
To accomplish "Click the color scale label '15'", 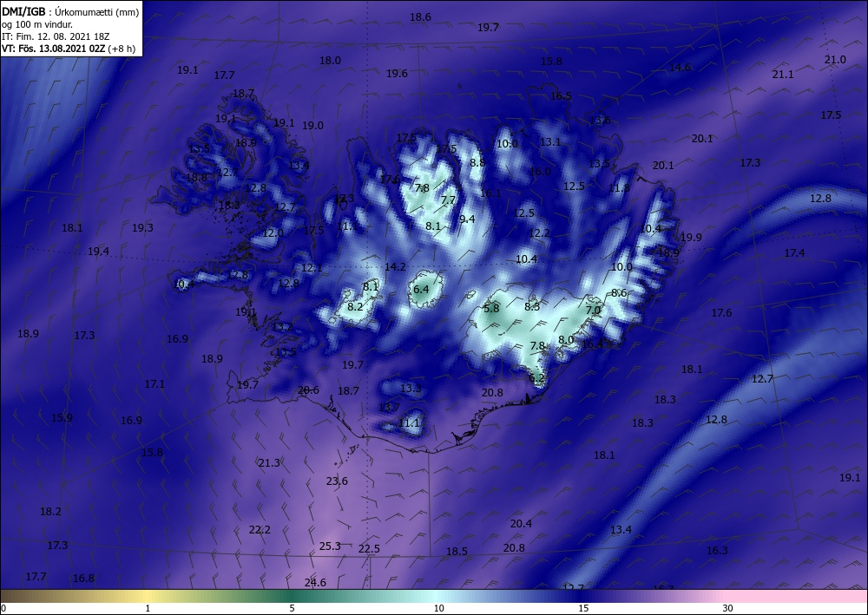I will 583,608.
